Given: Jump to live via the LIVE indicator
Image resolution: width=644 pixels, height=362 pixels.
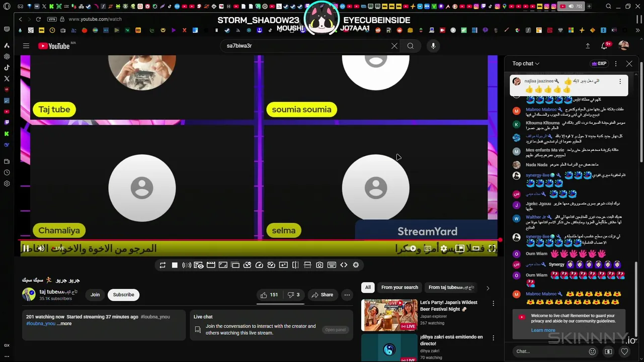Looking at the screenshot, I should (x=58, y=248).
